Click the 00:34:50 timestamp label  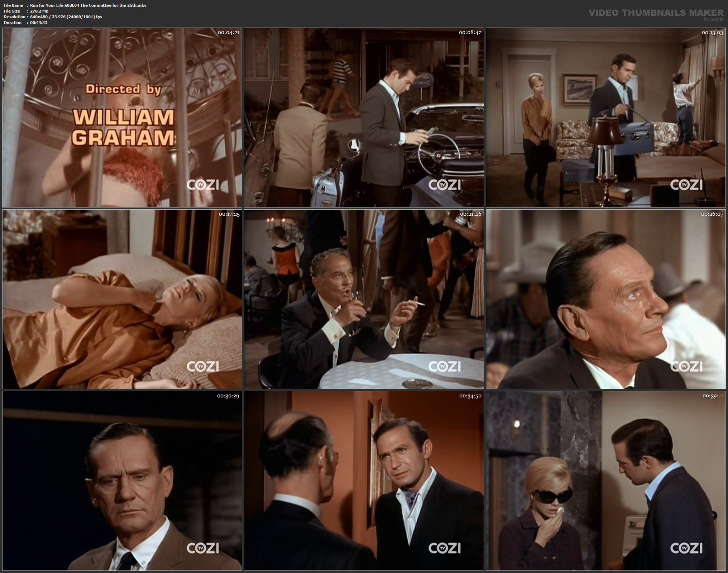point(470,396)
